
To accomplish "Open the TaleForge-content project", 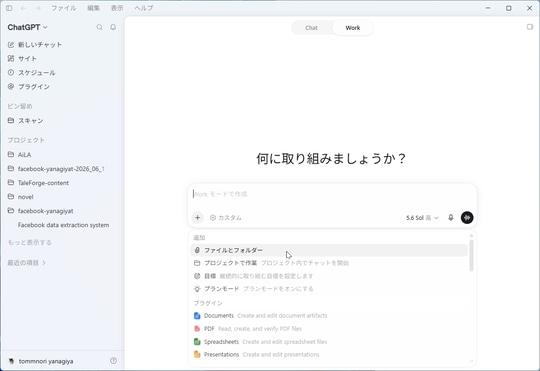I will (62, 183).
